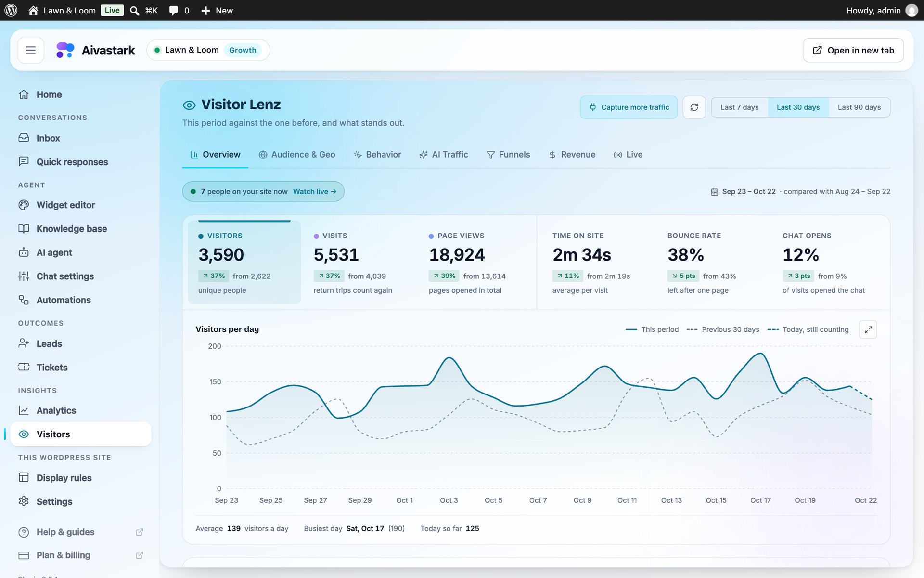Open the AI agent page

pyautogui.click(x=81, y=252)
